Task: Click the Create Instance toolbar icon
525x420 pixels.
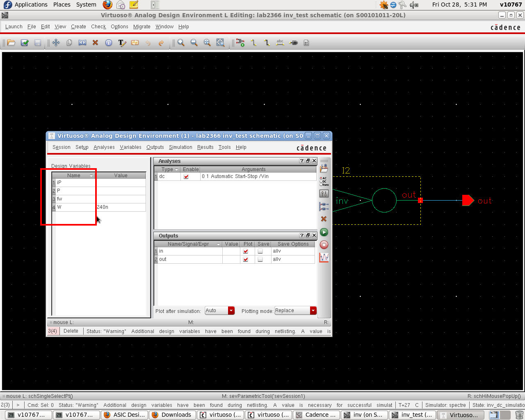Action: point(240,43)
